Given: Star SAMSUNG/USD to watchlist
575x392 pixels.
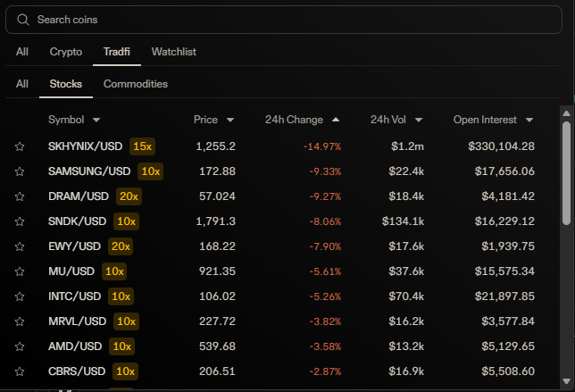Looking at the screenshot, I should (20, 171).
